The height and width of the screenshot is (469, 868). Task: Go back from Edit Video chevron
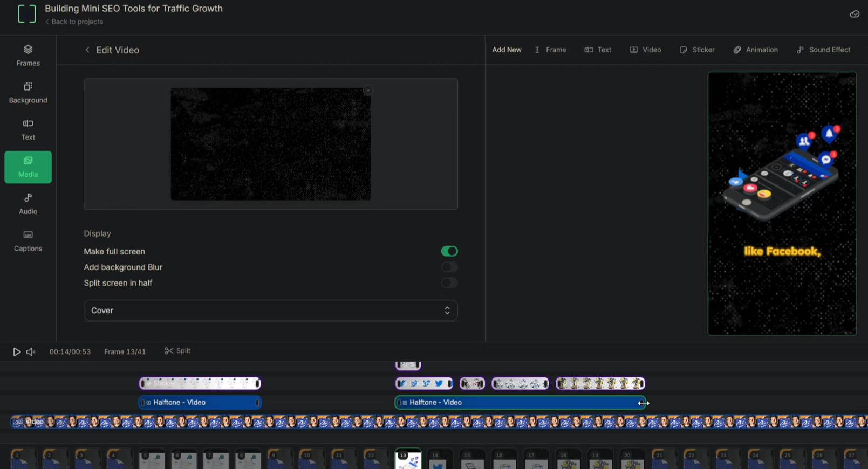tap(87, 50)
